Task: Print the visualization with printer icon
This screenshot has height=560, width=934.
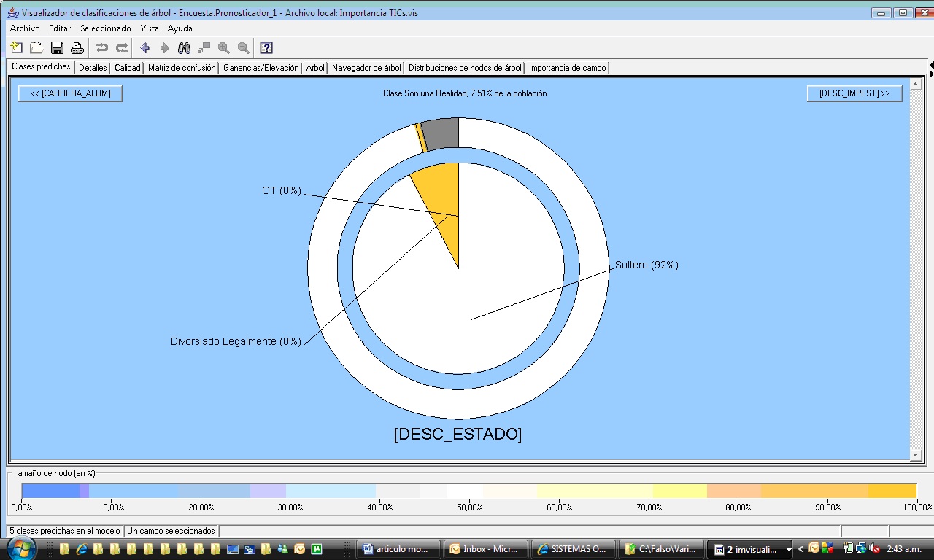Action: point(77,48)
